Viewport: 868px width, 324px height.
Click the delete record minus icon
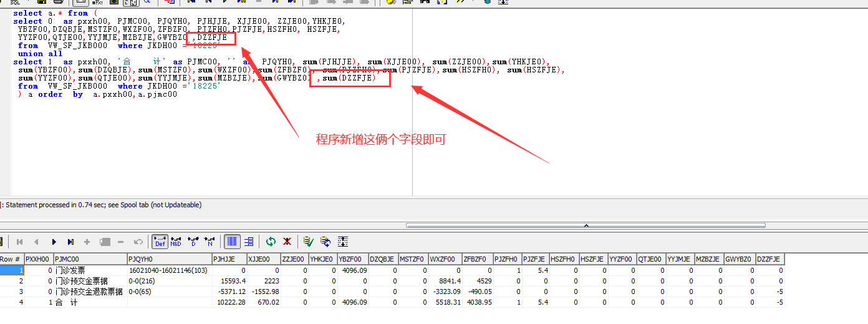(121, 242)
